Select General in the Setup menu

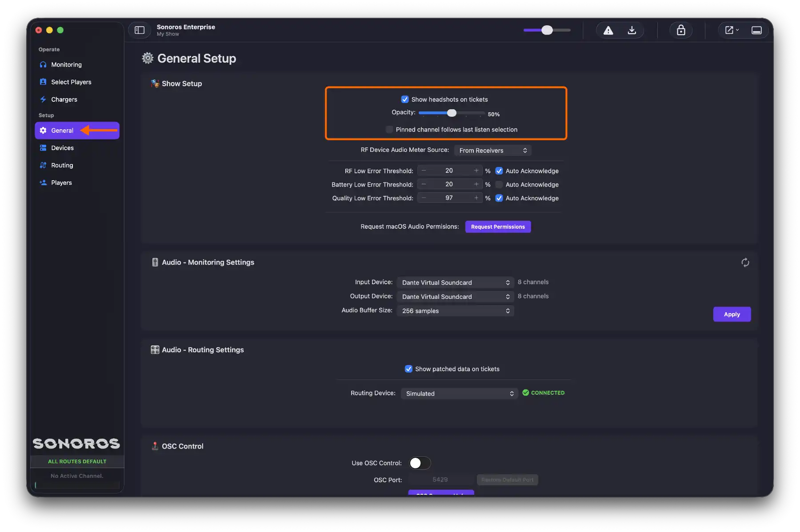[x=77, y=131]
